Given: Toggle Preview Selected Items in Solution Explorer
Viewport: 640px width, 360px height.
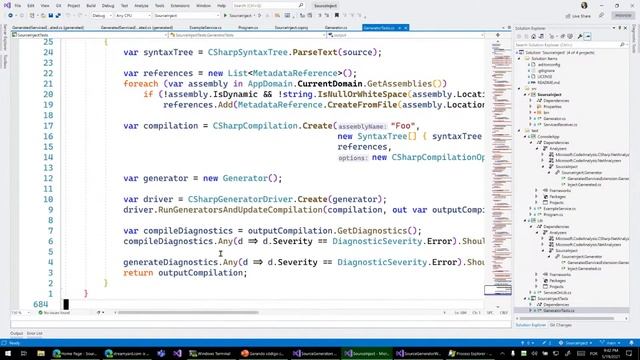Looking at the screenshot, I should click(x=588, y=36).
